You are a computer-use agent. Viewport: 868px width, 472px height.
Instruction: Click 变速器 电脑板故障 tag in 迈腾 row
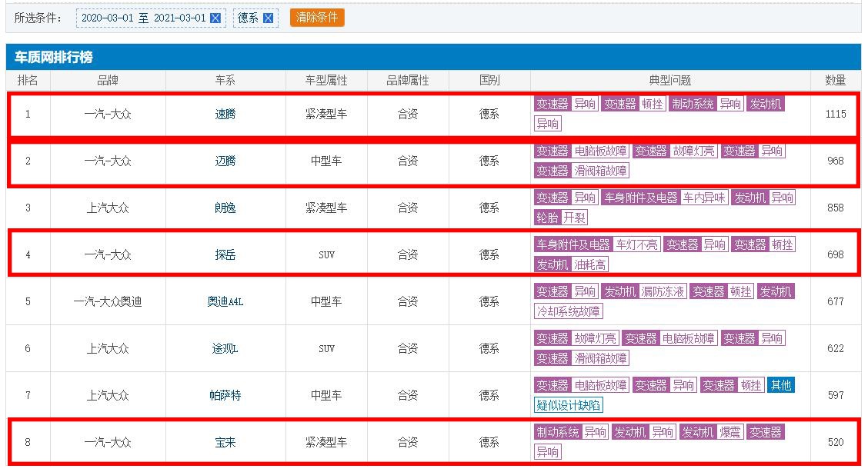pos(581,151)
